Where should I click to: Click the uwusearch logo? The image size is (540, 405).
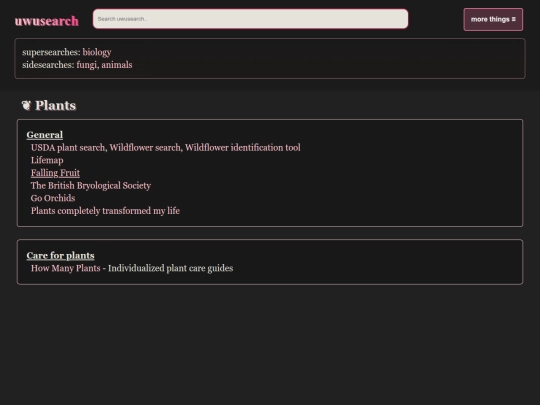46,21
